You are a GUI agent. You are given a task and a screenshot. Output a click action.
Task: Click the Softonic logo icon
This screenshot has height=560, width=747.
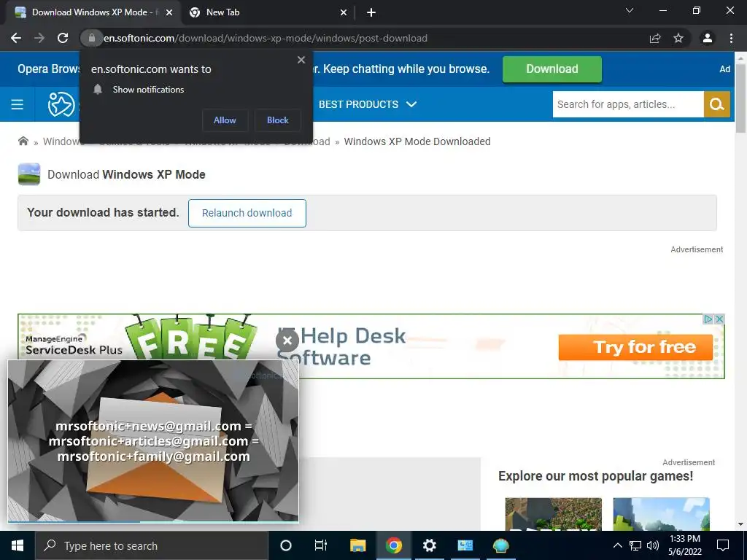[61, 104]
